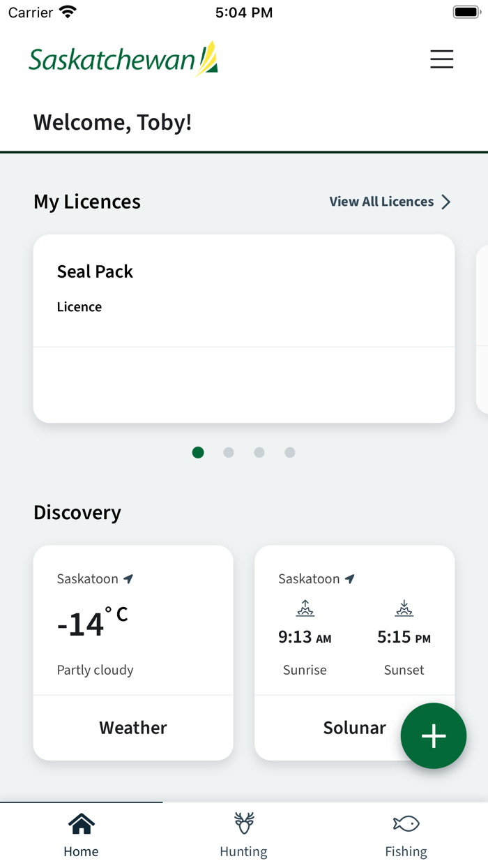Tap the location arrow in Solunar card
Image resolution: width=488 pixels, height=868 pixels.
point(350,578)
